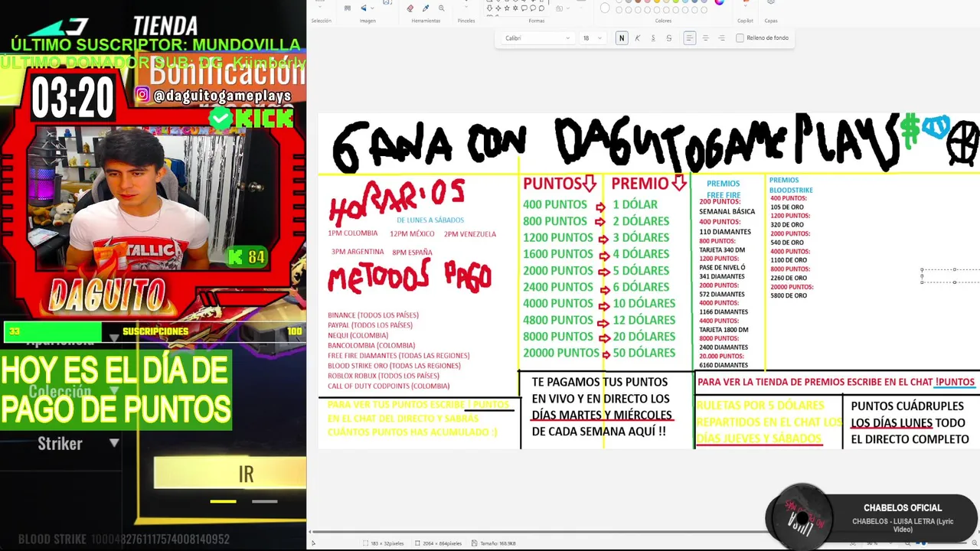Expand the Pinceles brushes dropdown arrow
980x551 pixels.
pyautogui.click(x=466, y=7)
